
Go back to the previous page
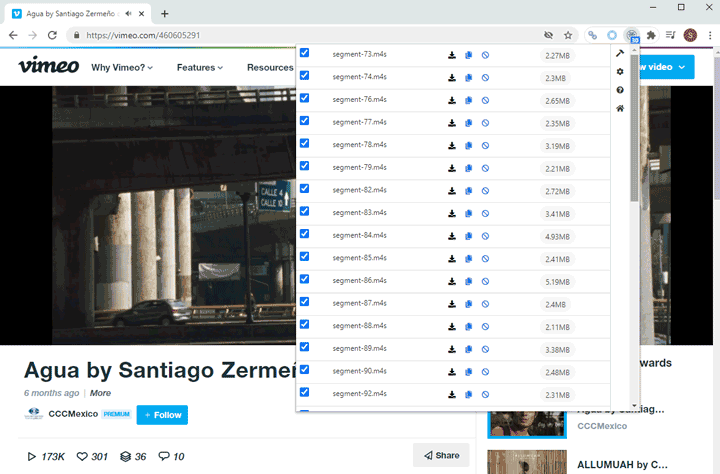pos(13,35)
